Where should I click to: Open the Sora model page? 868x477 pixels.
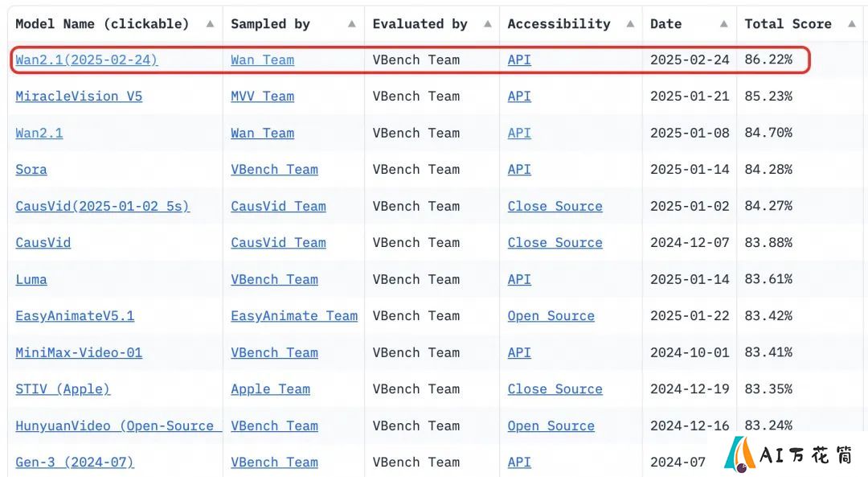click(x=31, y=170)
